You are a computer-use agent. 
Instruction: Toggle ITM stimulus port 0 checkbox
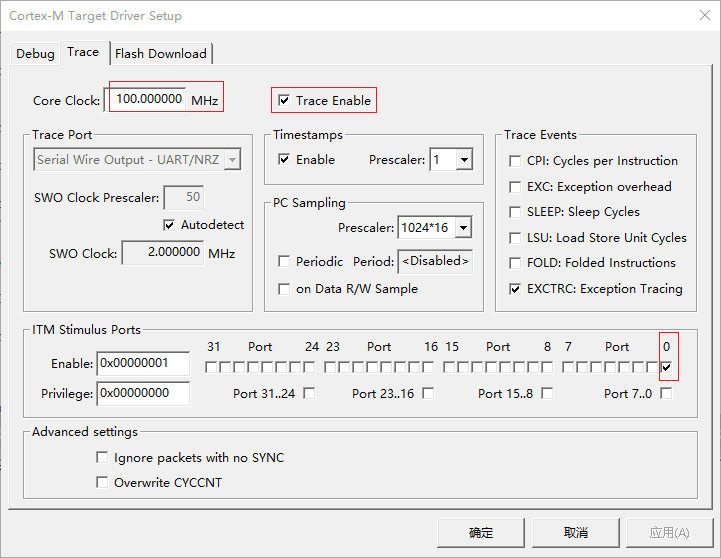(x=666, y=367)
